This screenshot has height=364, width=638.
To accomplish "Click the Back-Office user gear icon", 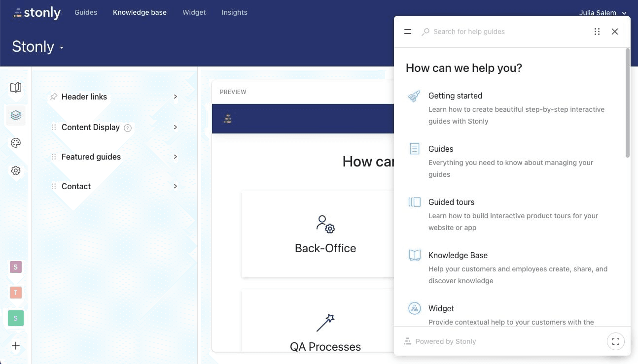I will 325,224.
